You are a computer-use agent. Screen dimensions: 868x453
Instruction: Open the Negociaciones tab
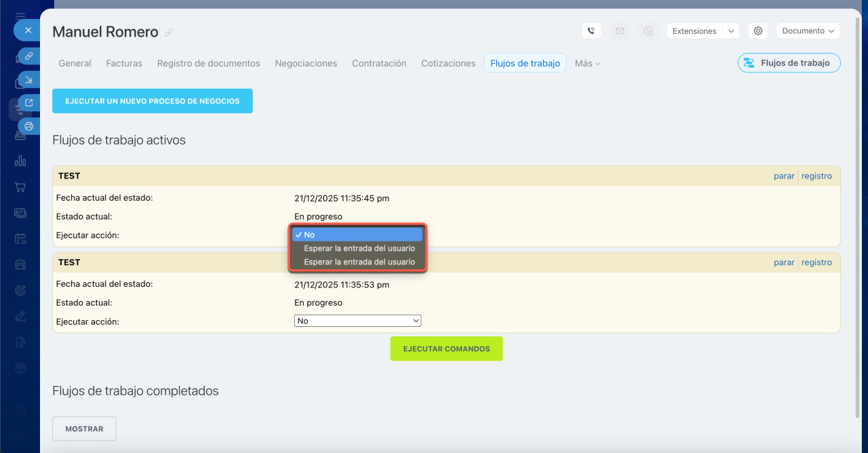point(306,63)
